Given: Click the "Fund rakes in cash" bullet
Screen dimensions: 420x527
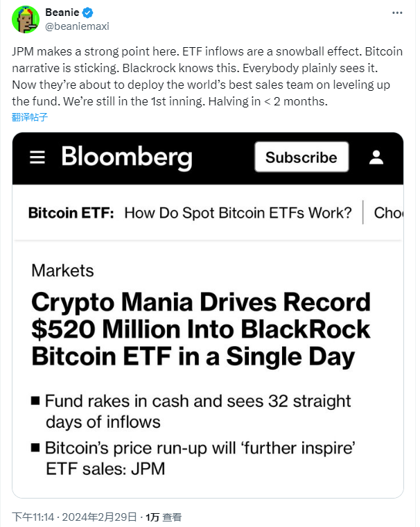Looking at the screenshot, I should pos(198,411).
